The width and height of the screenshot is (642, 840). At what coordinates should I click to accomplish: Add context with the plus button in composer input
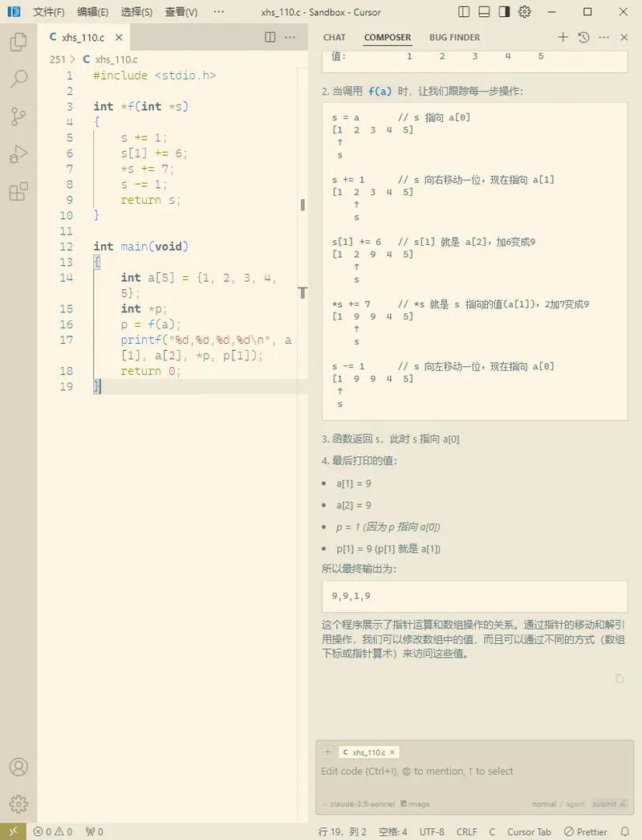(327, 752)
